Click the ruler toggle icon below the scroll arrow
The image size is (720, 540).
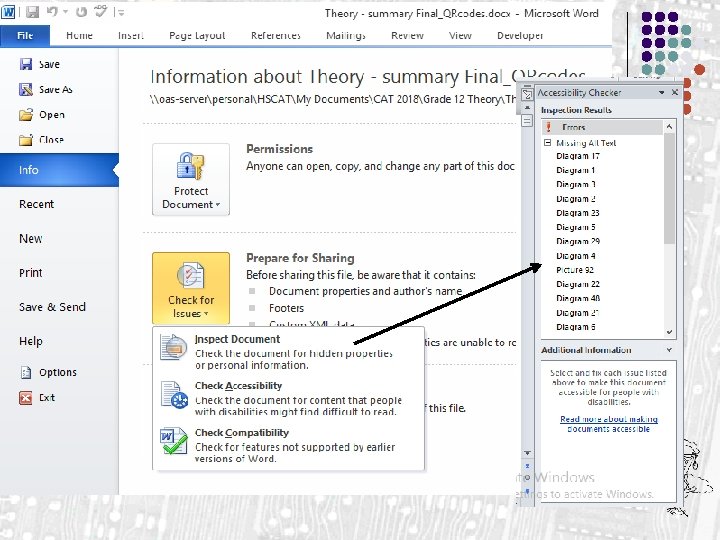click(x=527, y=121)
